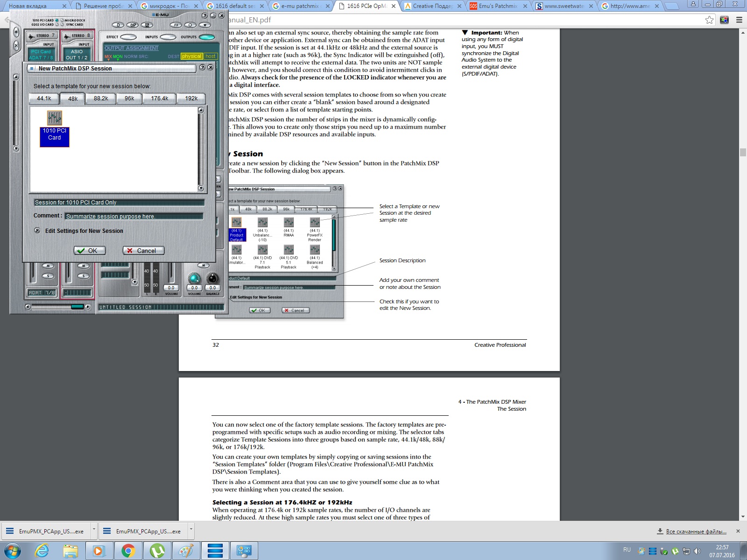Click the Open Session folder icon in PatchMix
Image resolution: width=747 pixels, height=560 pixels.
tap(133, 25)
